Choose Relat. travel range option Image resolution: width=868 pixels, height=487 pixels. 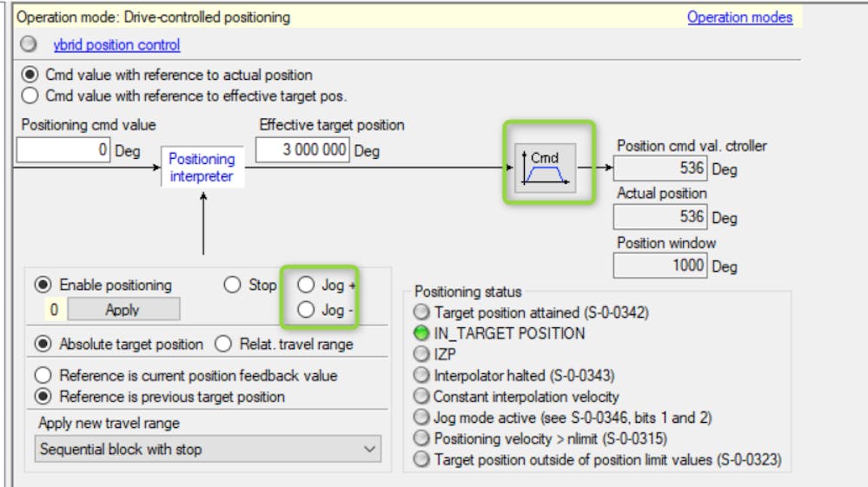coord(223,345)
